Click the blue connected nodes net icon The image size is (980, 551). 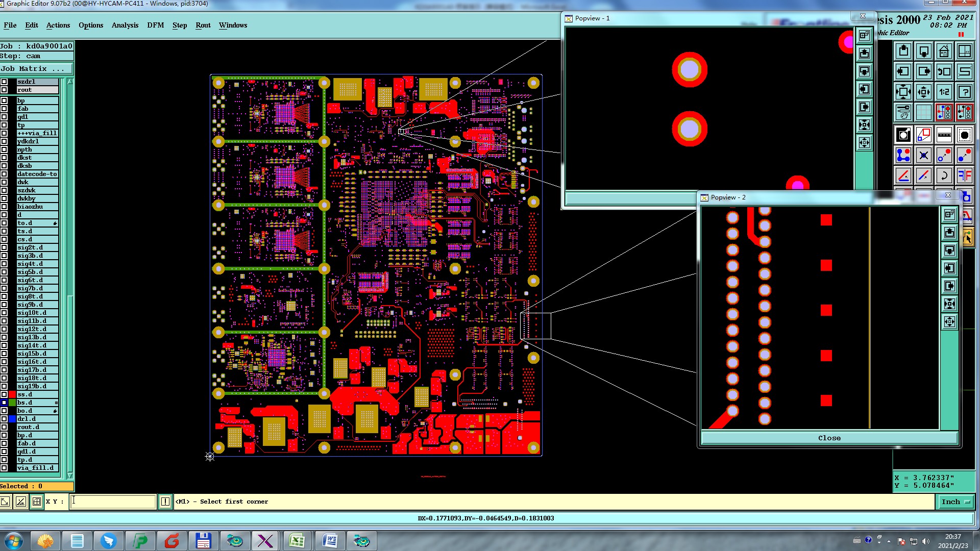(x=903, y=155)
